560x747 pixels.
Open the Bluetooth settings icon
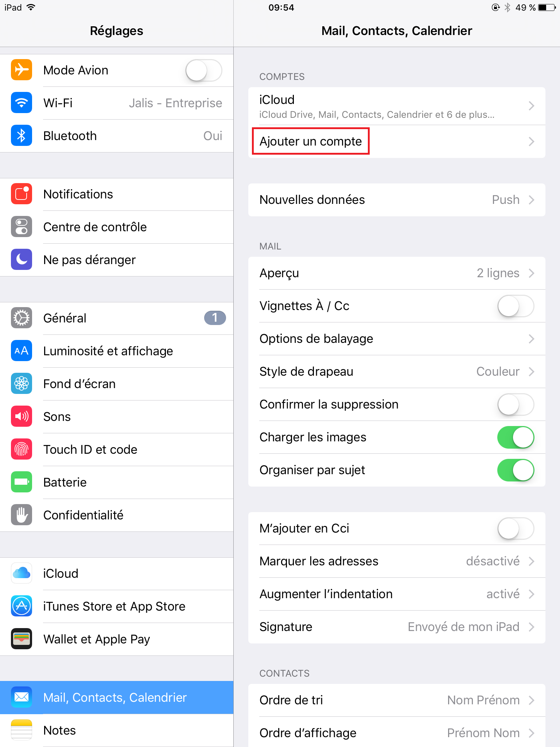(22, 135)
